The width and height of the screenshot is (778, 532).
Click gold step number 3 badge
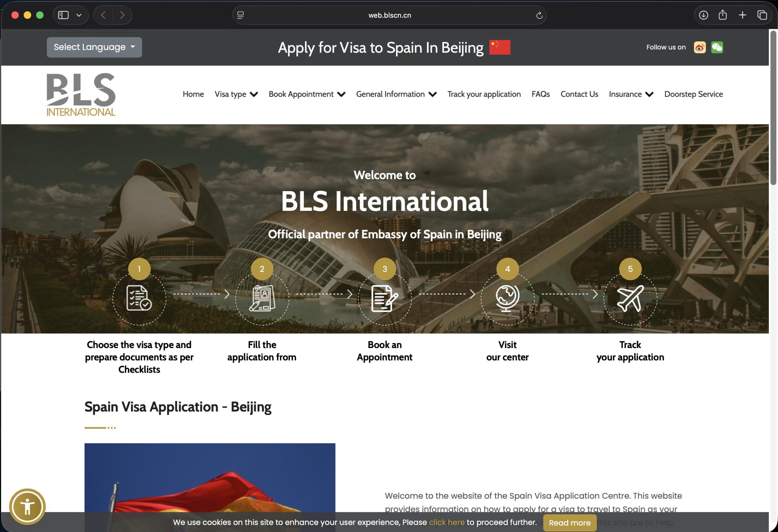(385, 269)
